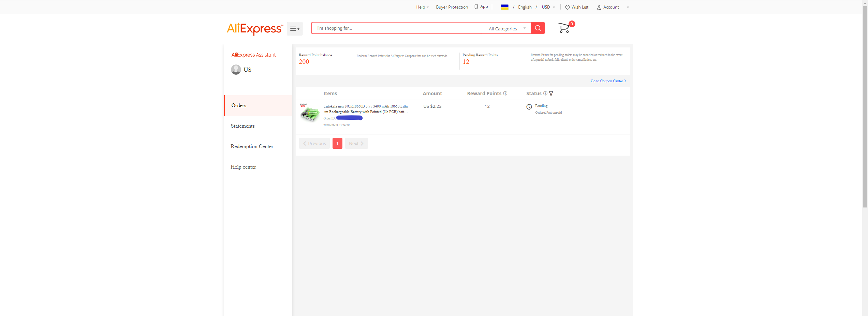Go to Redemption Center
This screenshot has height=316, width=868.
252,146
